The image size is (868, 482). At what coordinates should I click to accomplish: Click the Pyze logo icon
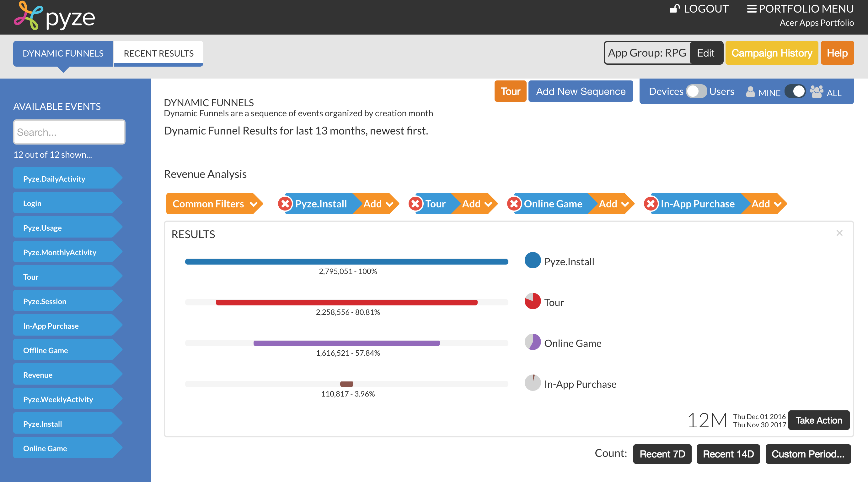click(x=29, y=15)
